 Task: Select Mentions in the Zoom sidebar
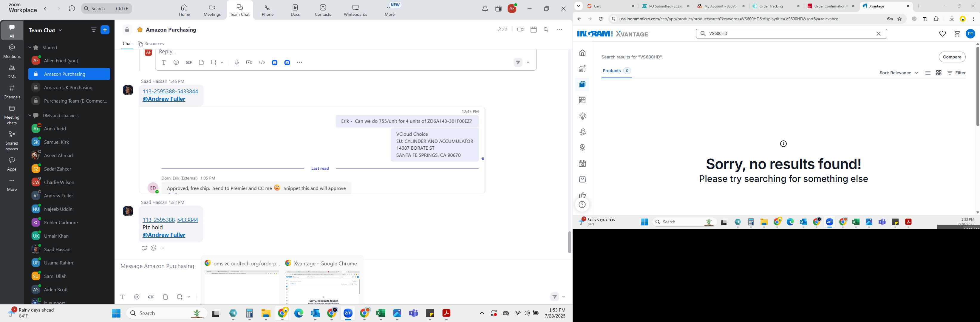click(x=12, y=51)
